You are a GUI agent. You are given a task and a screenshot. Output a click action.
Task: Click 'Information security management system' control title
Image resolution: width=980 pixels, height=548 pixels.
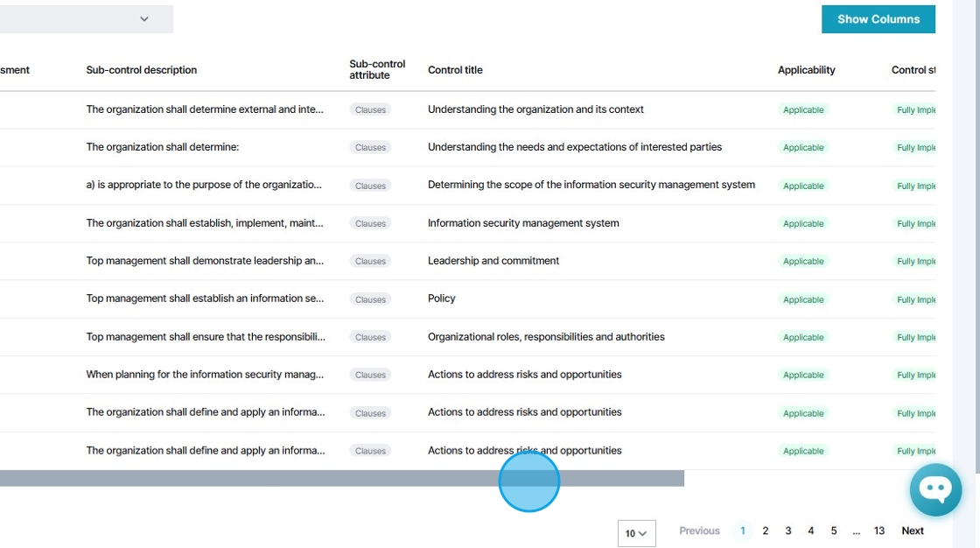pos(524,223)
